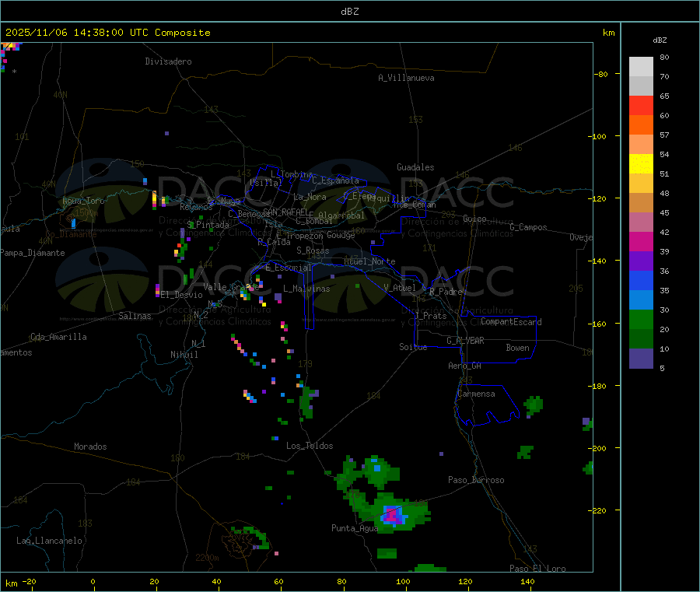Click the 140 tick on horizontal km axis

527,581
